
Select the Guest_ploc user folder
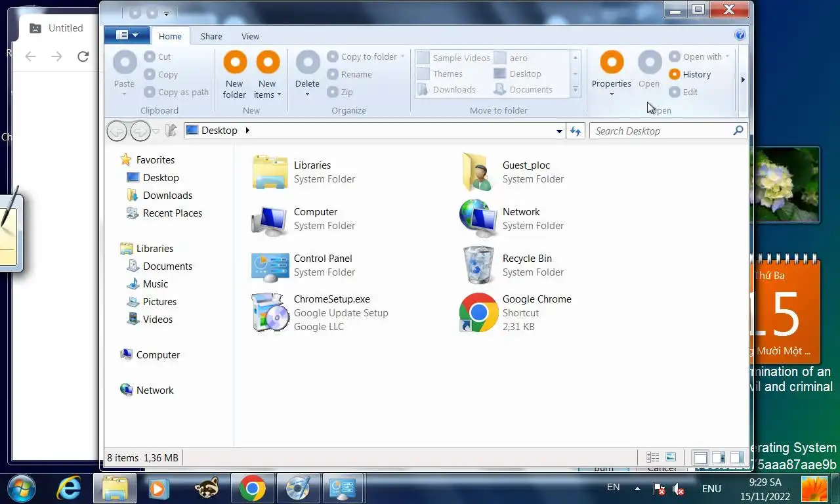click(512, 172)
